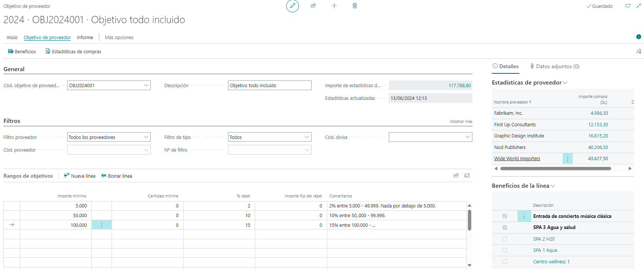Click the trash delete icon
This screenshot has height=276, width=644.
tap(355, 6)
